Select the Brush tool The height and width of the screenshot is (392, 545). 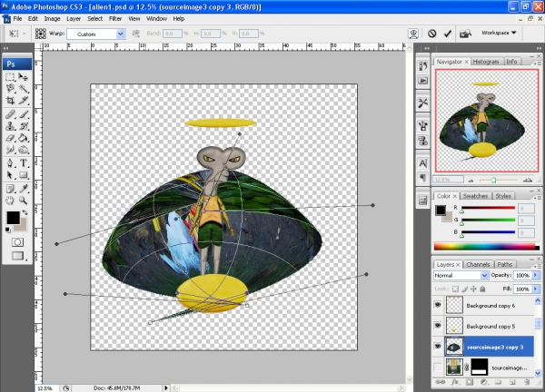pos(24,114)
